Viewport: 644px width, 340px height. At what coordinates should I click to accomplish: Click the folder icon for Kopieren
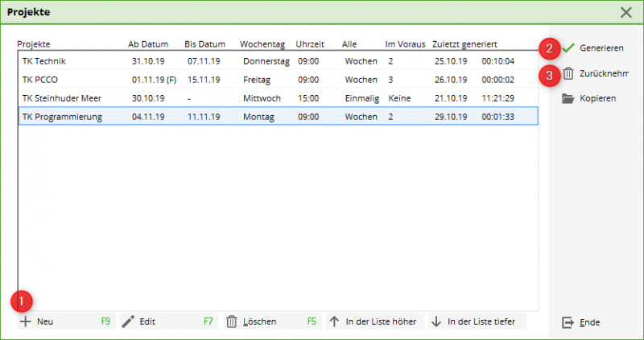pos(568,98)
